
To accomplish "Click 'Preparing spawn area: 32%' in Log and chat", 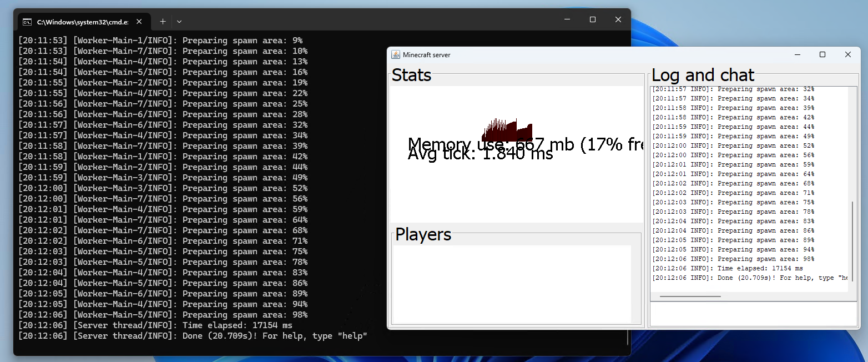I will click(766, 89).
